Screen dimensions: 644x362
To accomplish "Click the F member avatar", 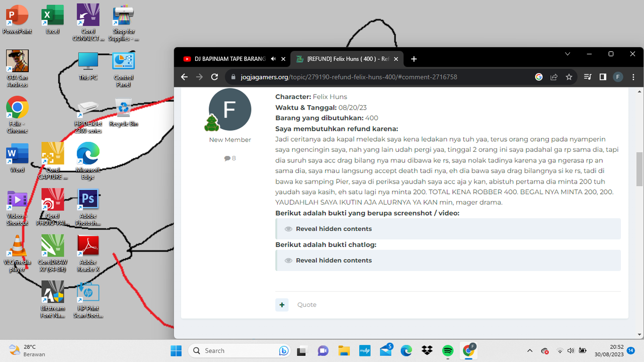I will point(230,110).
